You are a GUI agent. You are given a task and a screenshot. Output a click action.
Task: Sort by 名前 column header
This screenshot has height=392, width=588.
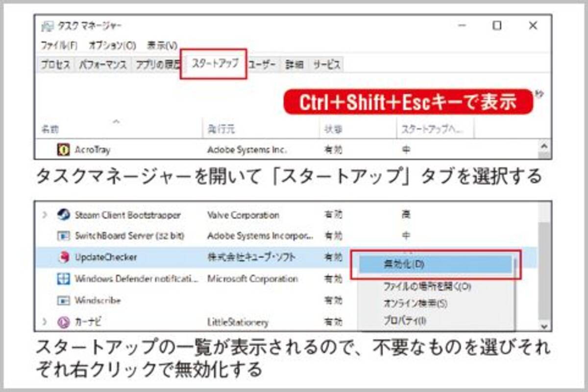pos(50,130)
